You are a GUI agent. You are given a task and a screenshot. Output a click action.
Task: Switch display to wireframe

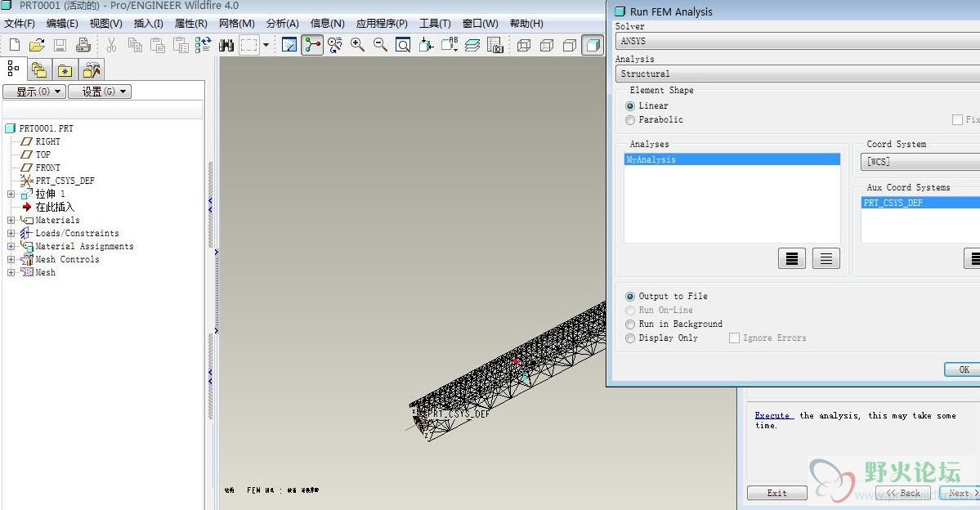[x=524, y=45]
